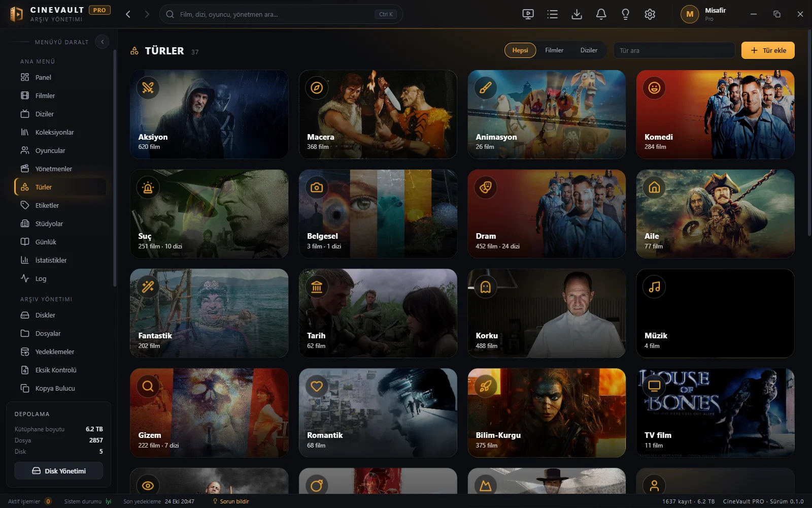Open the queue list icon in toolbar

[552, 14]
